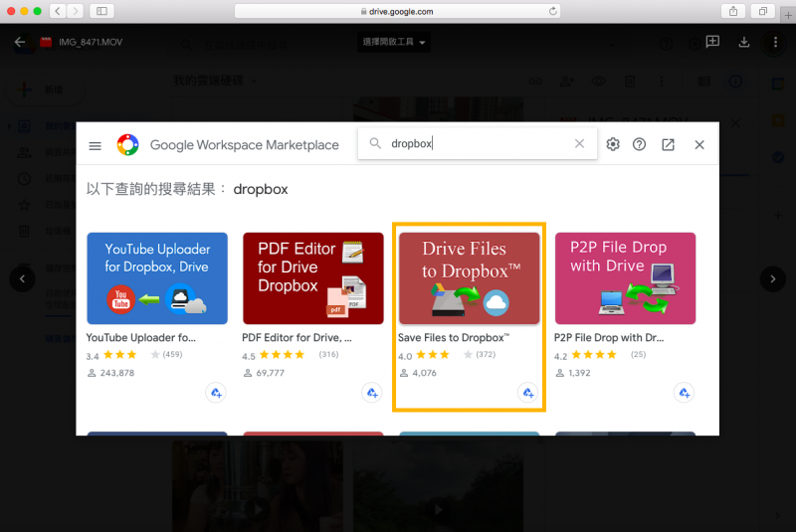Screen dimensions: 796x532
Task: Go to previous file with left arrow
Action: coord(22,279)
